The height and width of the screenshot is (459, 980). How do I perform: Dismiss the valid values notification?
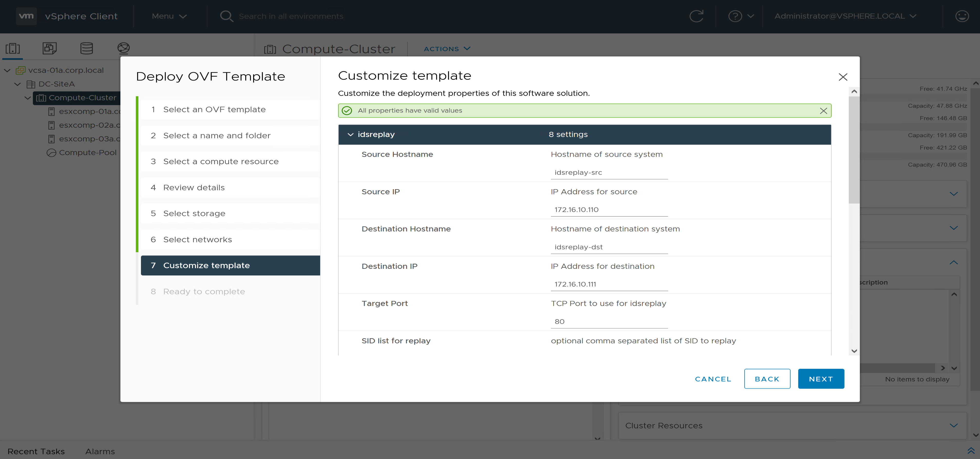823,111
